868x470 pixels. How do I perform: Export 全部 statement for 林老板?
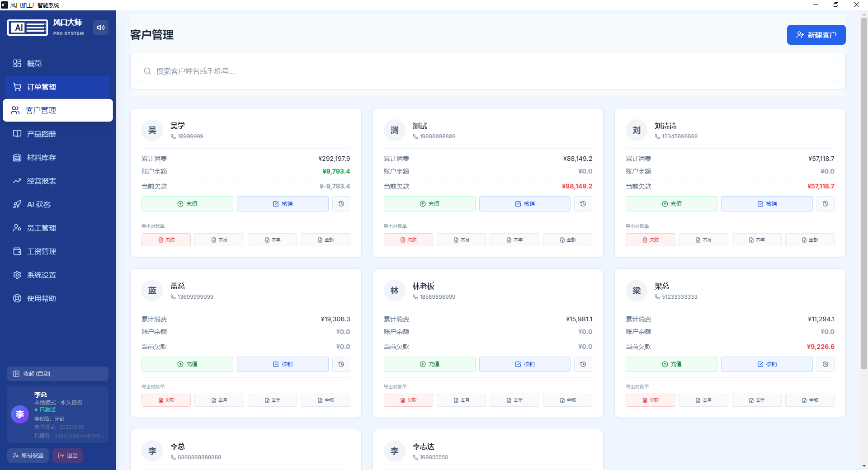[567, 400]
